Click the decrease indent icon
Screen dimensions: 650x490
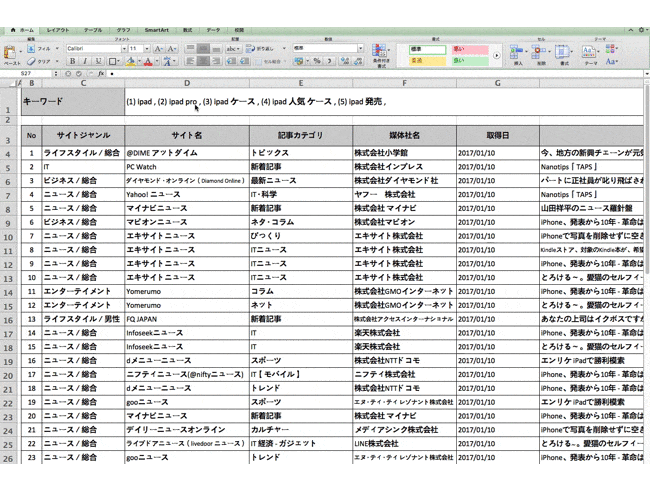coord(232,61)
